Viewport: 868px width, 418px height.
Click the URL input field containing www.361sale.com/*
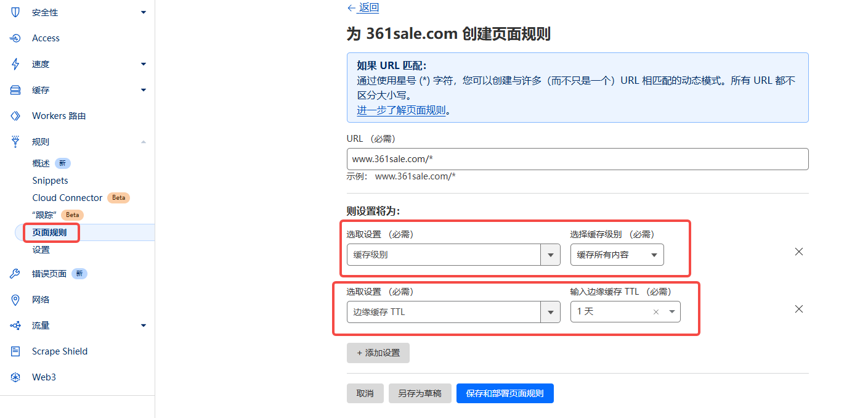tap(577, 158)
